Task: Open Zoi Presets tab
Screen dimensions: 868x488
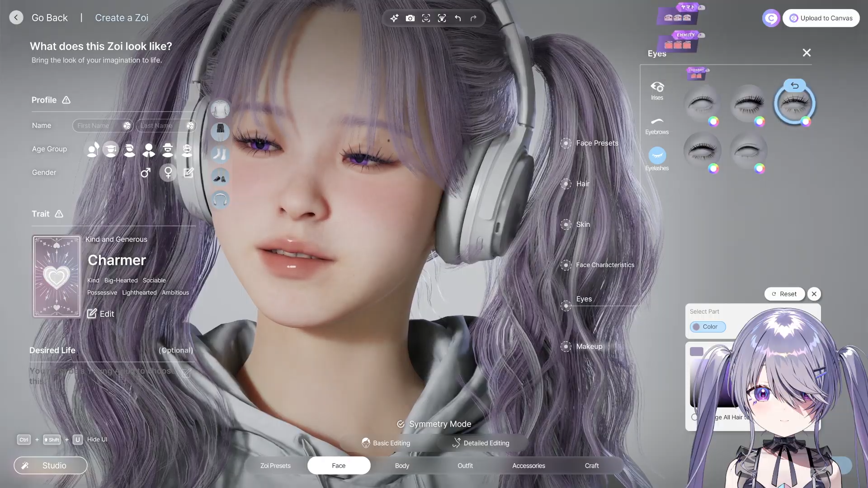Action: (x=275, y=466)
